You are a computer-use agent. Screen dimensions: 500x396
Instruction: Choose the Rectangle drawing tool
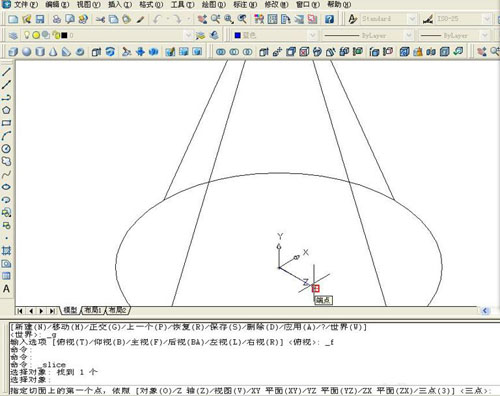6,123
